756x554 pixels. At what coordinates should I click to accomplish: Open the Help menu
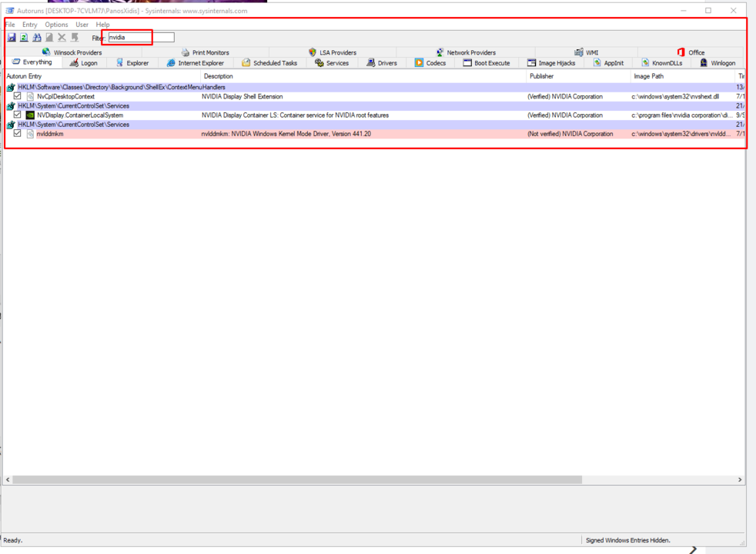click(102, 25)
